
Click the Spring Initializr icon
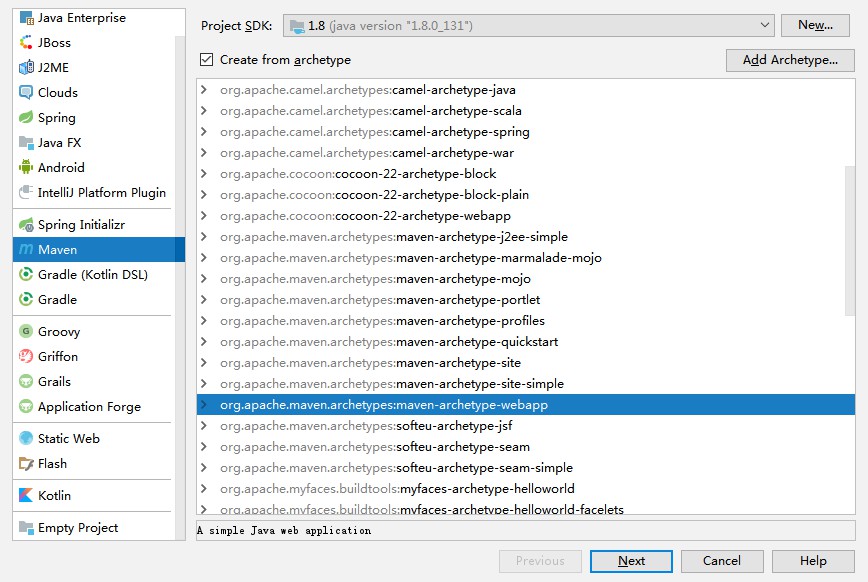[x=26, y=224]
